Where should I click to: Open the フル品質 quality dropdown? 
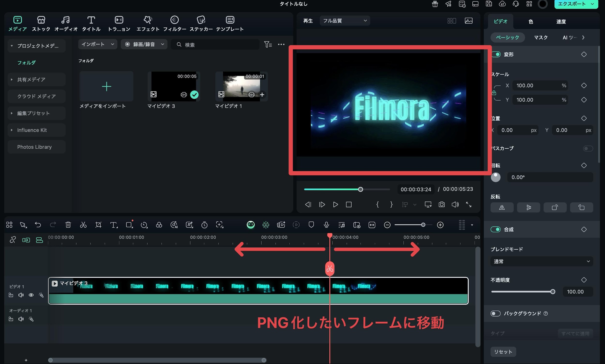345,21
